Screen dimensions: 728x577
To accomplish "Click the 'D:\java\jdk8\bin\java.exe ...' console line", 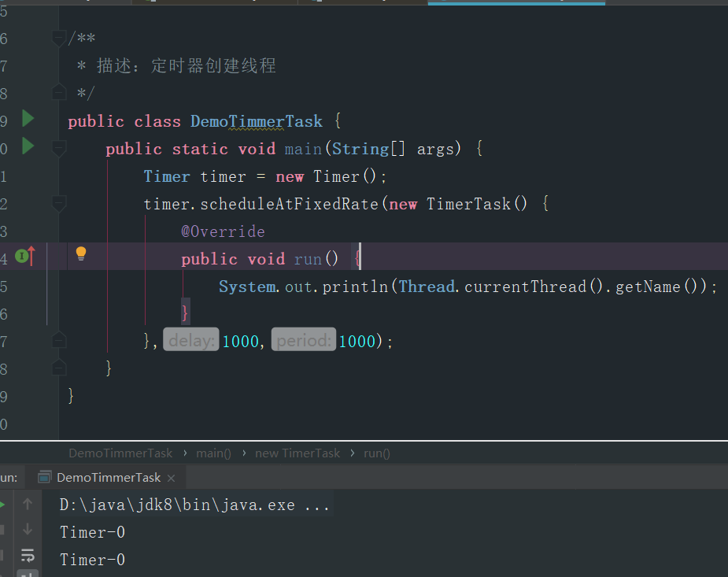I will coord(194,505).
